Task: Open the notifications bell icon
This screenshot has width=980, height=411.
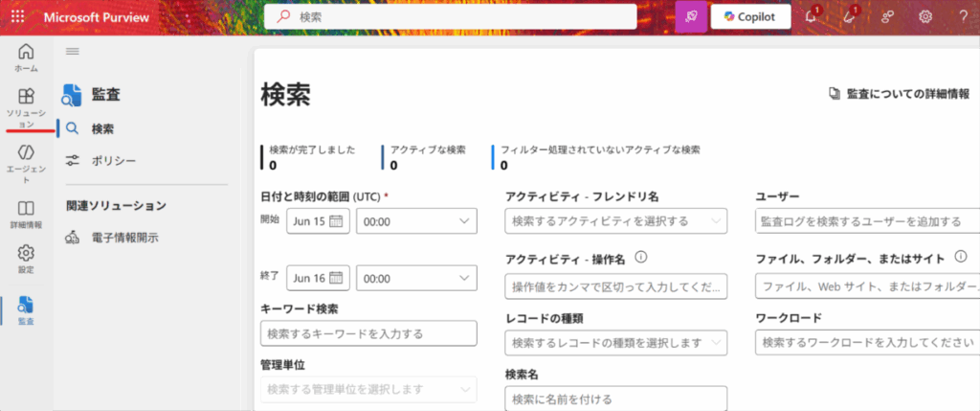Action: pos(813,16)
